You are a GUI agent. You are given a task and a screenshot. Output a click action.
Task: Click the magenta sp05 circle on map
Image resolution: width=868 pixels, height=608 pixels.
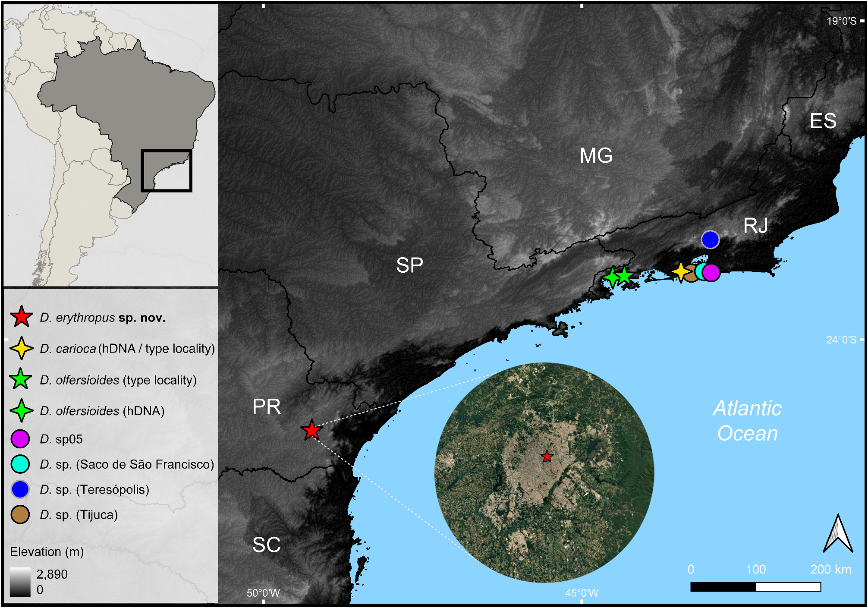click(x=712, y=273)
